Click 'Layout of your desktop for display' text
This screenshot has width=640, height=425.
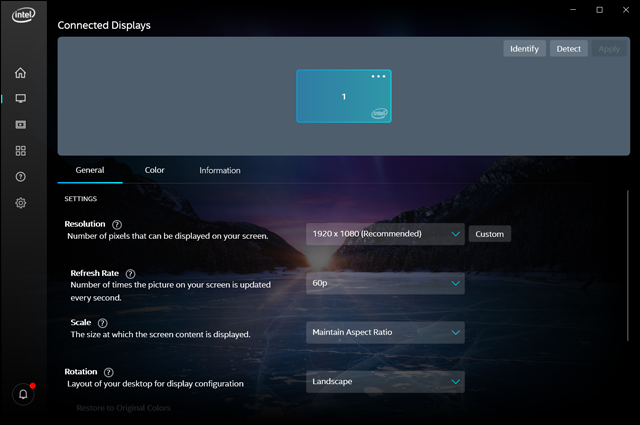(155, 384)
